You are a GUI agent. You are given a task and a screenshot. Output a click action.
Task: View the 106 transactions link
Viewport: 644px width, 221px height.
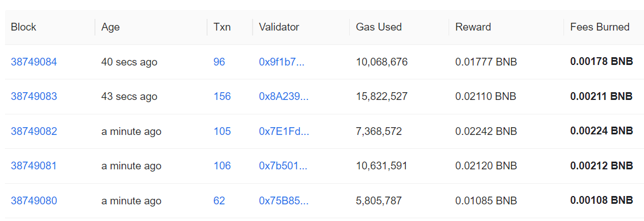click(222, 166)
